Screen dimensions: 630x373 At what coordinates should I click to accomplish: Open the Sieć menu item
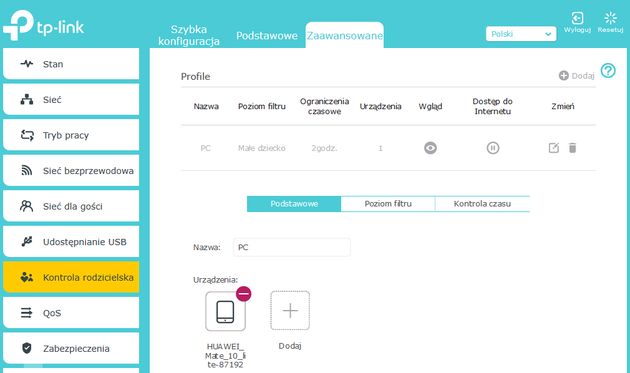(x=71, y=99)
